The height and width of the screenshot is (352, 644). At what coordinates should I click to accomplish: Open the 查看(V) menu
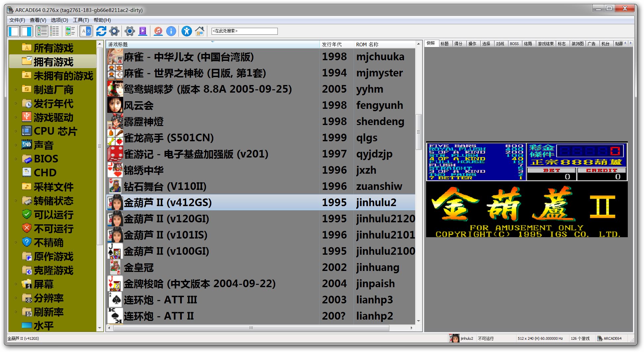click(x=38, y=20)
